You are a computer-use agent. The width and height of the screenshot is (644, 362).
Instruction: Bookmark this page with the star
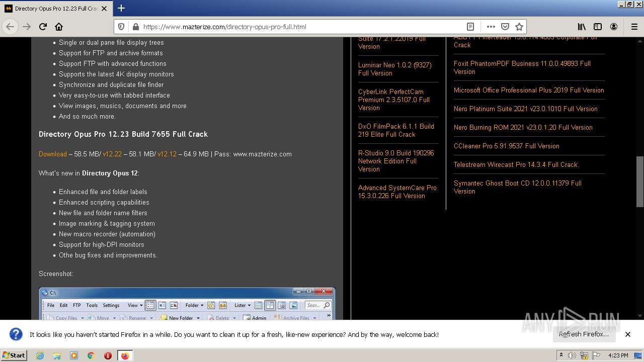point(519,27)
